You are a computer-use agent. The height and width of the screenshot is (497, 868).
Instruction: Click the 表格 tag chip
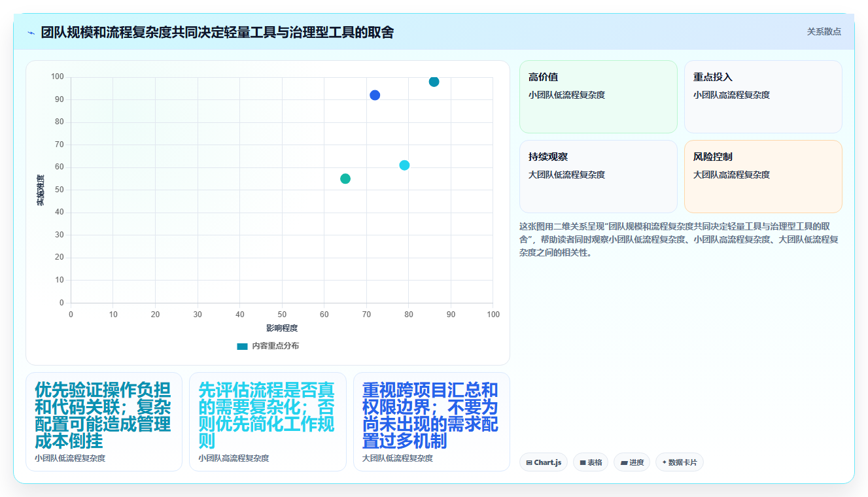591,462
